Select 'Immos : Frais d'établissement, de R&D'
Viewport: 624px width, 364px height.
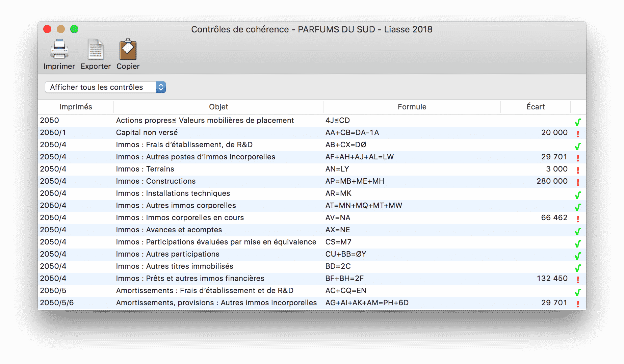point(312,145)
